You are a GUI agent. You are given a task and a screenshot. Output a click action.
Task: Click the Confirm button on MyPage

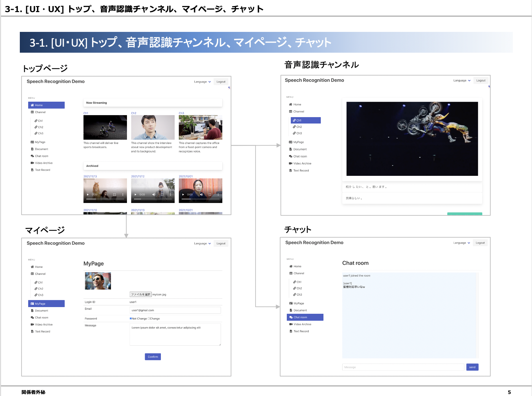(153, 357)
